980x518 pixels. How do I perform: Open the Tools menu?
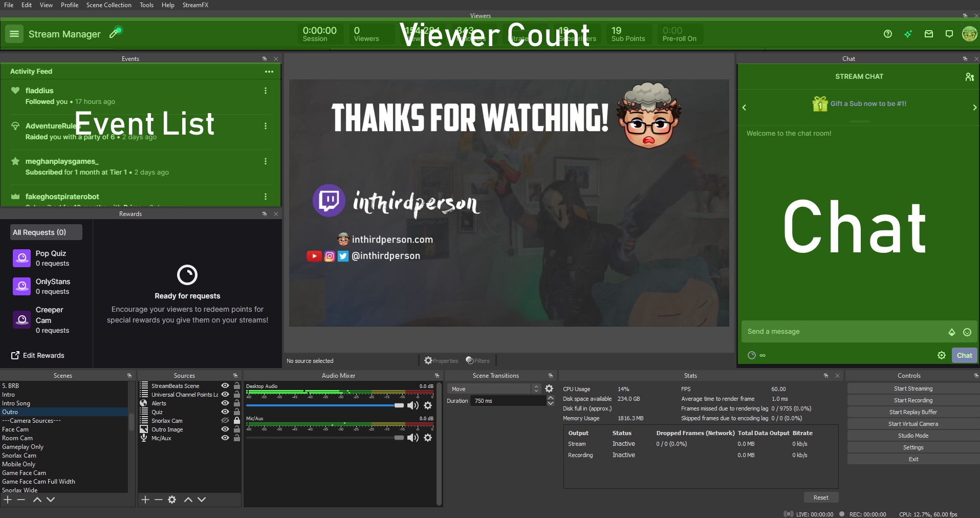coord(146,5)
